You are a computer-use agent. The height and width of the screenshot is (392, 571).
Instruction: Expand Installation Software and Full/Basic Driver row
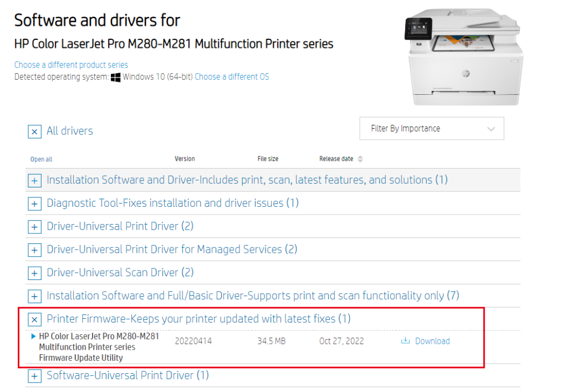(34, 297)
